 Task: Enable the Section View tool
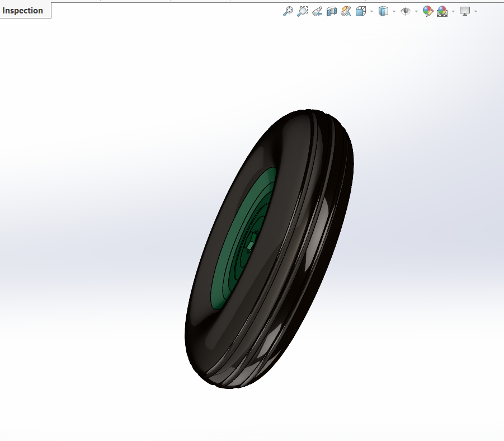click(331, 11)
